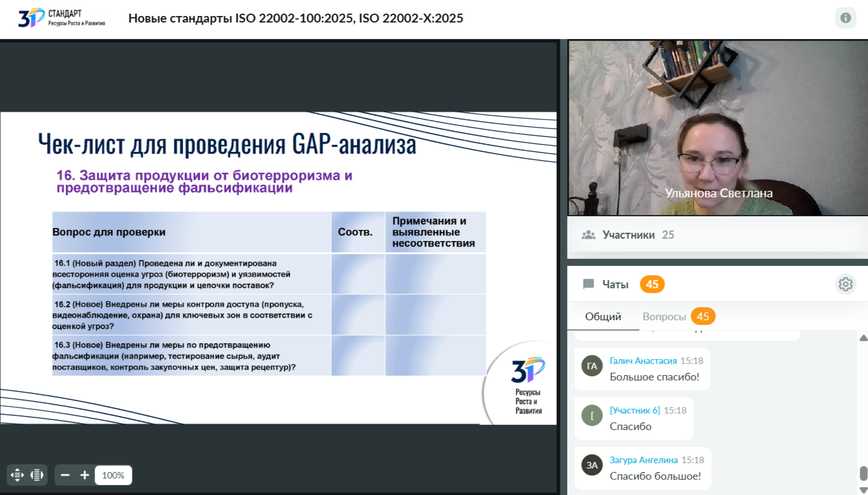Click sender name Галич Анастасия
This screenshot has width=868, height=495.
(643, 360)
